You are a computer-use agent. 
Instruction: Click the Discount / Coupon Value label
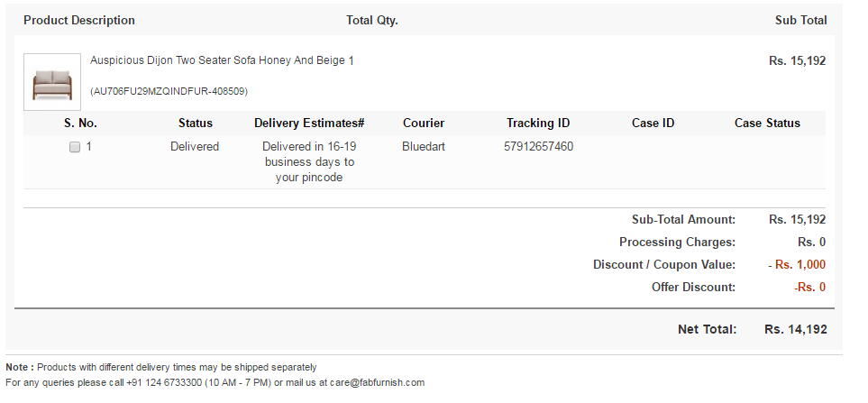pos(664,264)
